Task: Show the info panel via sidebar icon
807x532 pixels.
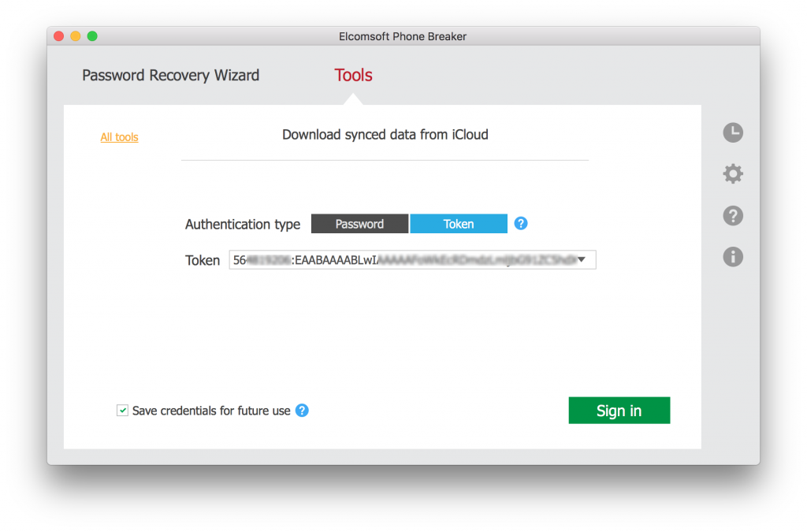Action: point(733,256)
